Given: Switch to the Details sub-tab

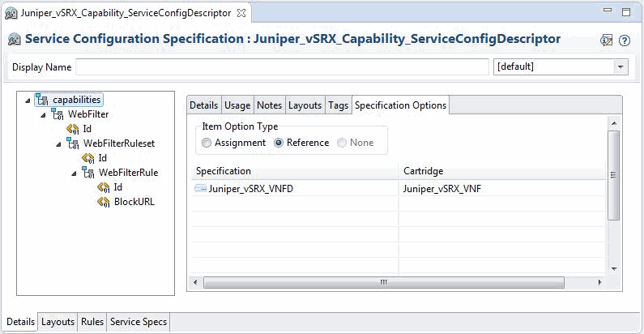Looking at the screenshot, I should point(203,105).
